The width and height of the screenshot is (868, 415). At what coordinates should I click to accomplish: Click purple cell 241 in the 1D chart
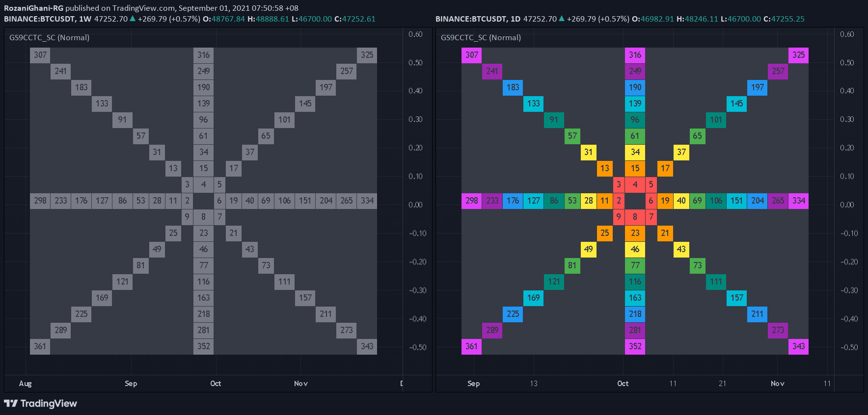[x=492, y=71]
